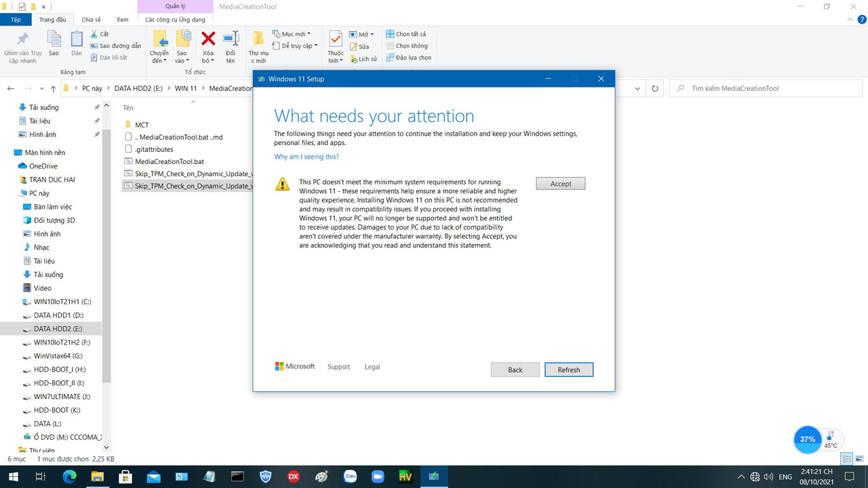Image resolution: width=868 pixels, height=488 pixels.
Task: Open Task View on the taskbar
Action: (x=41, y=476)
